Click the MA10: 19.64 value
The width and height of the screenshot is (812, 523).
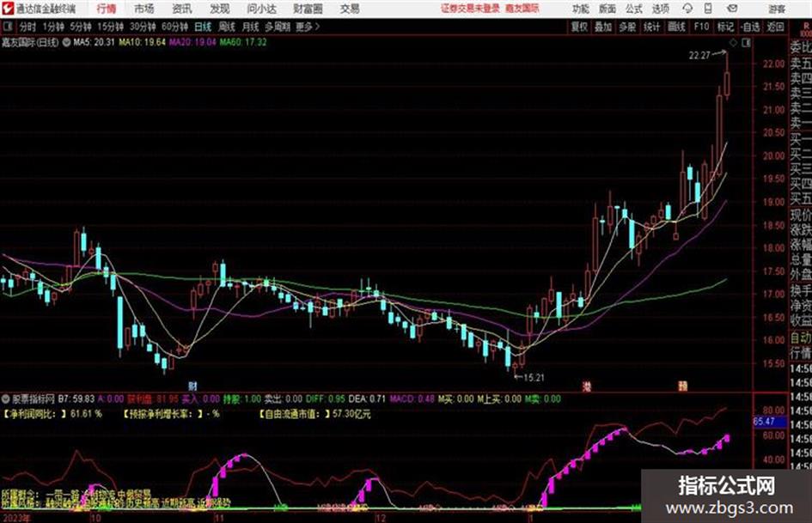click(x=143, y=42)
